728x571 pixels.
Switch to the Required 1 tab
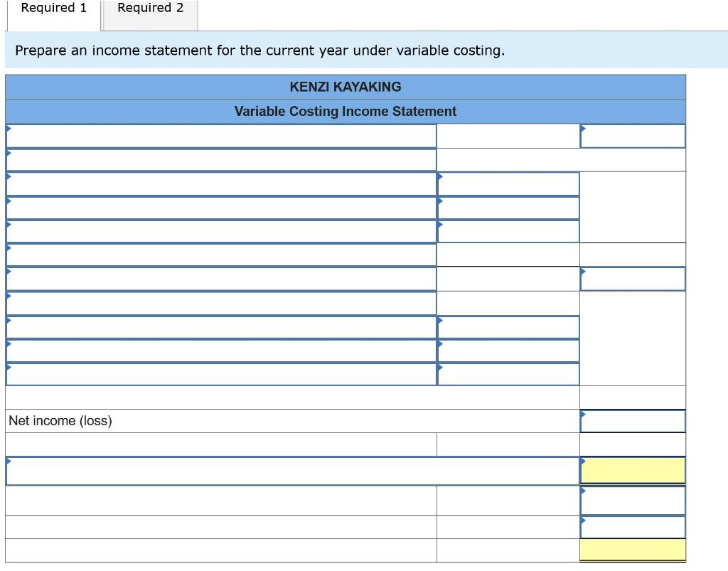click(54, 14)
